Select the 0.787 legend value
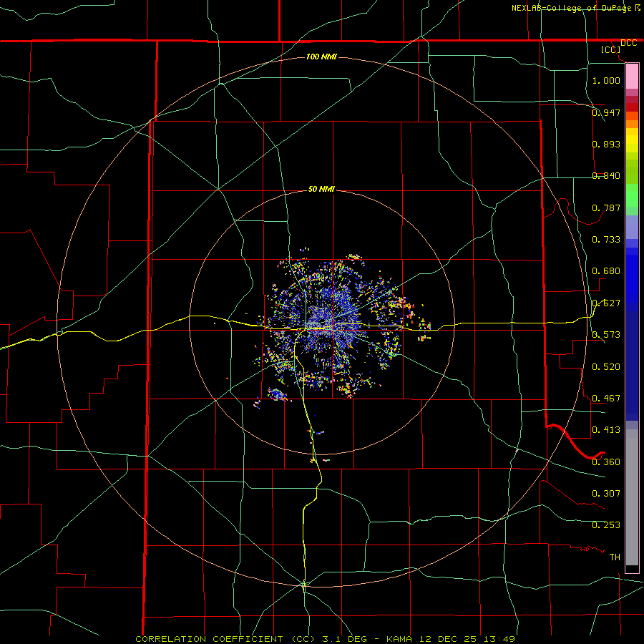644x644 pixels. point(606,208)
